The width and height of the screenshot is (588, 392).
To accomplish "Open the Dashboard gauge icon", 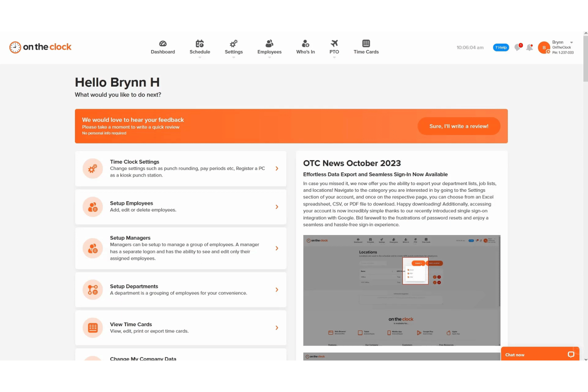I will (x=163, y=43).
